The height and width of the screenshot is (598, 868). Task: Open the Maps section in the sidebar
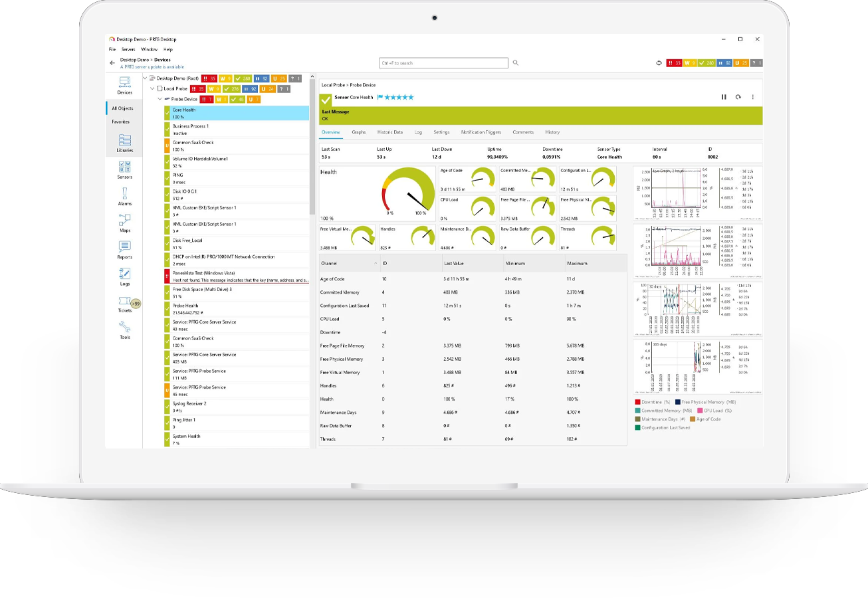[x=124, y=223]
